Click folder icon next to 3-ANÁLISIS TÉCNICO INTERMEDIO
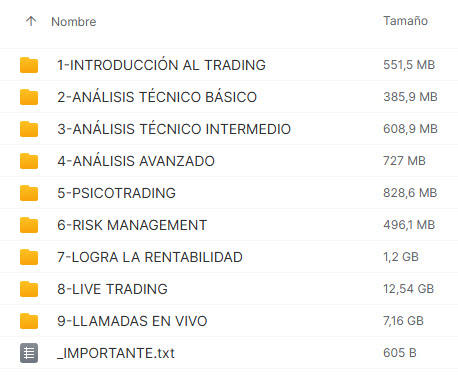This screenshot has height=384, width=458. (x=29, y=129)
